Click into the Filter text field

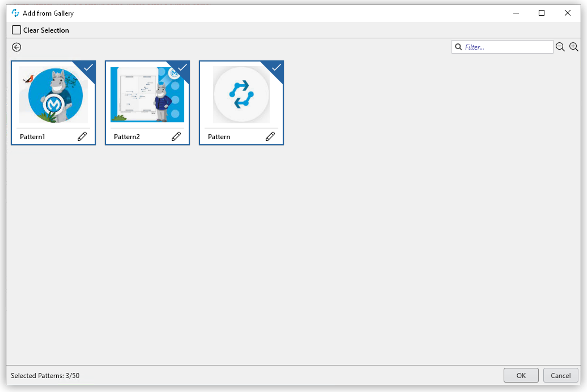(x=507, y=47)
